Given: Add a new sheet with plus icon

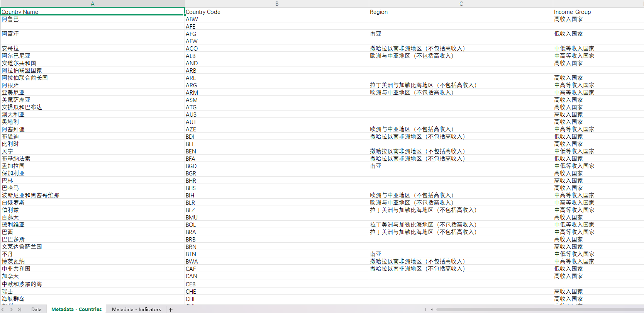Looking at the screenshot, I should [x=171, y=310].
